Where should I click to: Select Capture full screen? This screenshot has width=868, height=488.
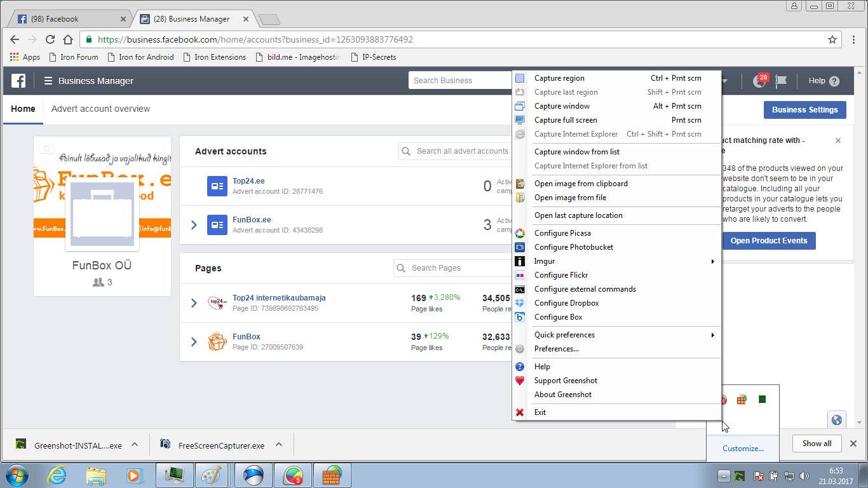click(616, 120)
